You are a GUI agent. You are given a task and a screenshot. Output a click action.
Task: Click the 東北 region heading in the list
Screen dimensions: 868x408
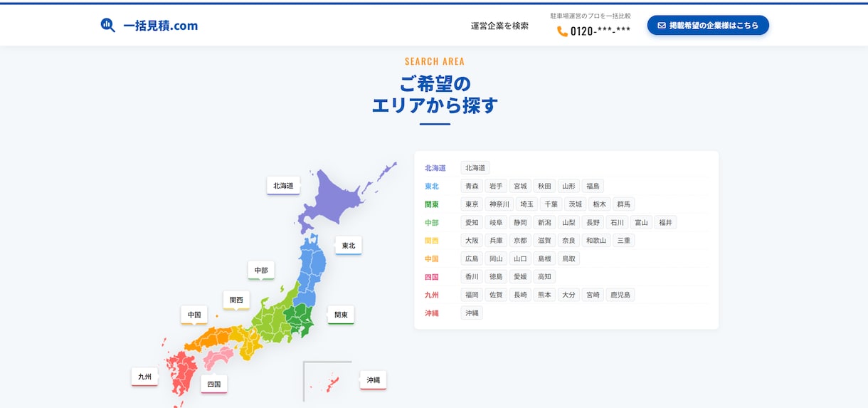tap(432, 187)
